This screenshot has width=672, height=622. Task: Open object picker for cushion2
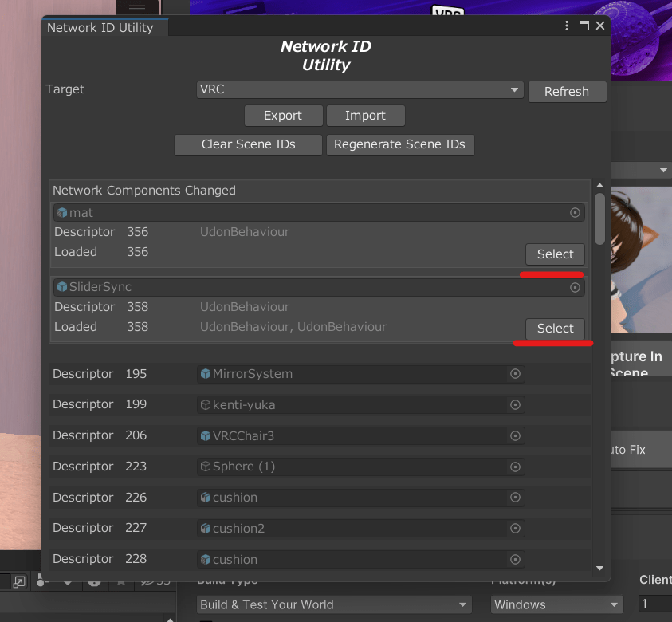pyautogui.click(x=515, y=529)
